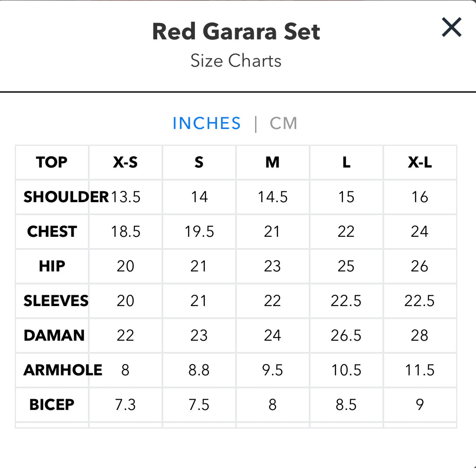Select the HIP row label
Image resolution: width=476 pixels, height=468 pixels.
tap(52, 266)
